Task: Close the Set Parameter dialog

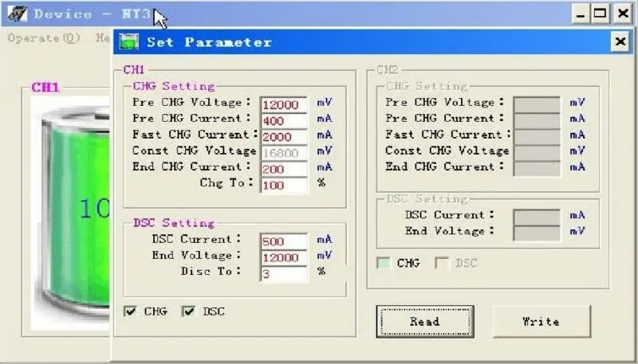Action: [x=620, y=41]
